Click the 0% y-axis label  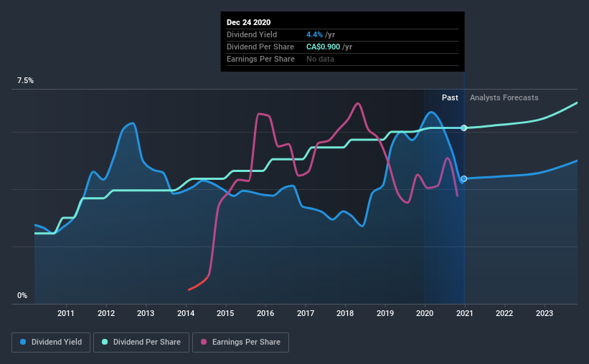point(22,296)
